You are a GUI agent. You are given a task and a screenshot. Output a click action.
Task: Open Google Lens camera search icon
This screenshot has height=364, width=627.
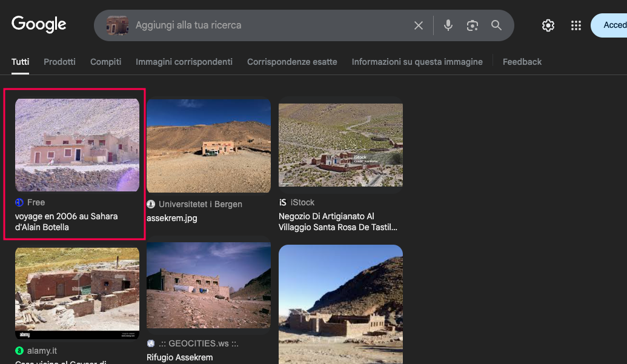tap(473, 25)
